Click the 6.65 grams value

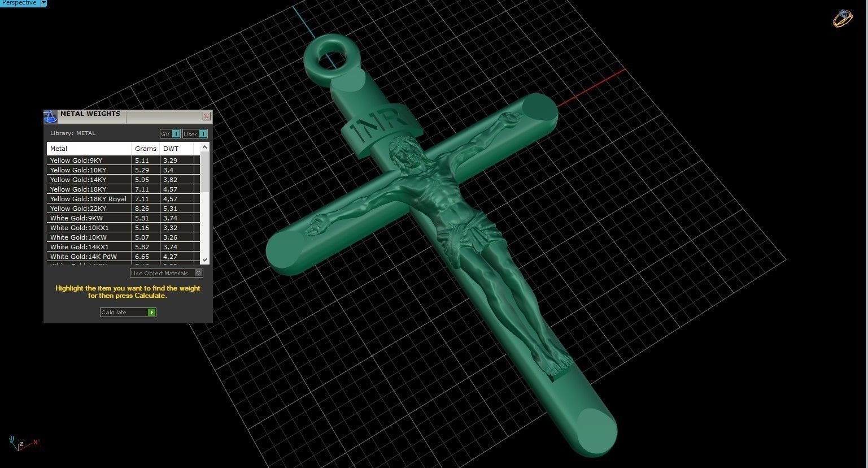pyautogui.click(x=142, y=257)
